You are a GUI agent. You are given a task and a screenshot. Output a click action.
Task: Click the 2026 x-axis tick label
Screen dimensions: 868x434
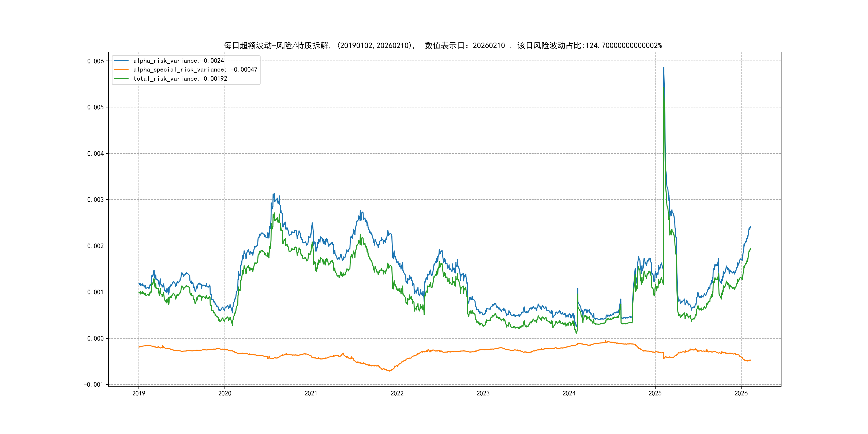(741, 393)
